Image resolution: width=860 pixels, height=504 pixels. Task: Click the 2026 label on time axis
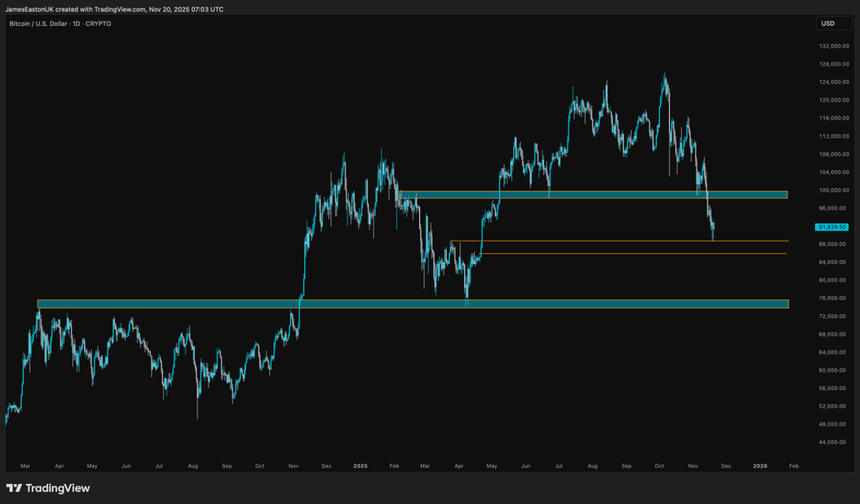click(760, 467)
